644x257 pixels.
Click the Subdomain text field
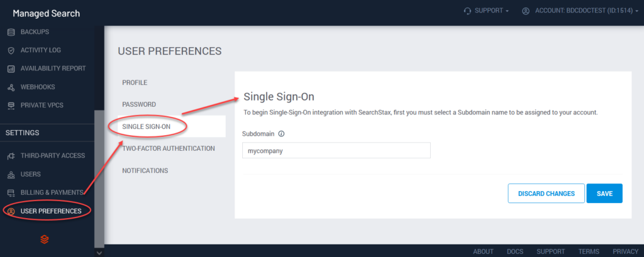pos(336,151)
